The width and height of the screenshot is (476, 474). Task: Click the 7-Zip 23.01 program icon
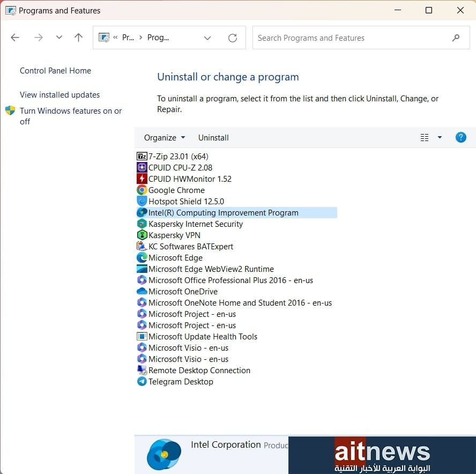[x=142, y=157]
